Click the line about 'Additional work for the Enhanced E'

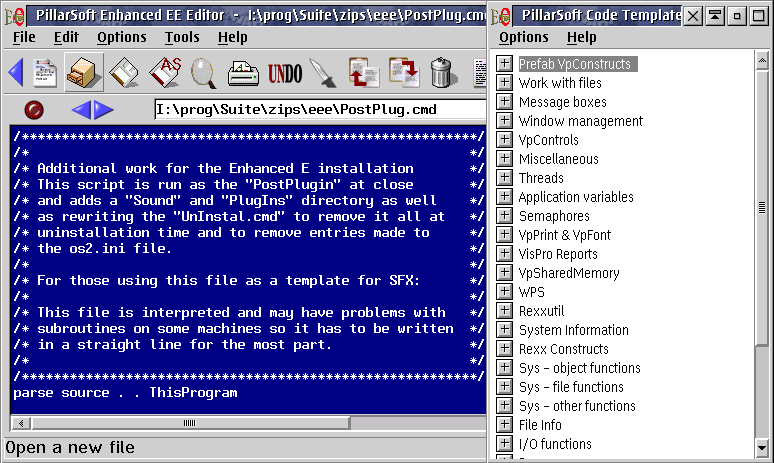[225, 168]
